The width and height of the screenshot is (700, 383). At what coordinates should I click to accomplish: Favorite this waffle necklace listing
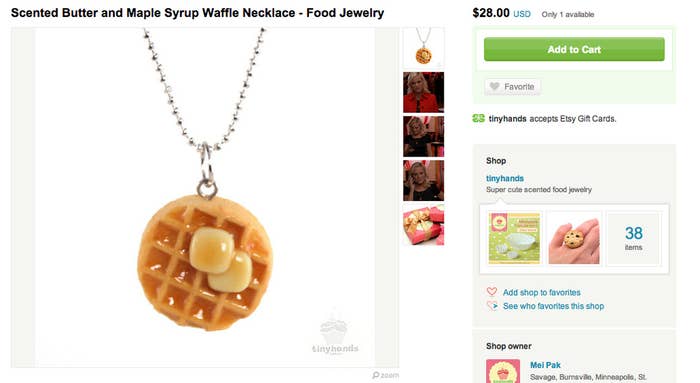512,87
